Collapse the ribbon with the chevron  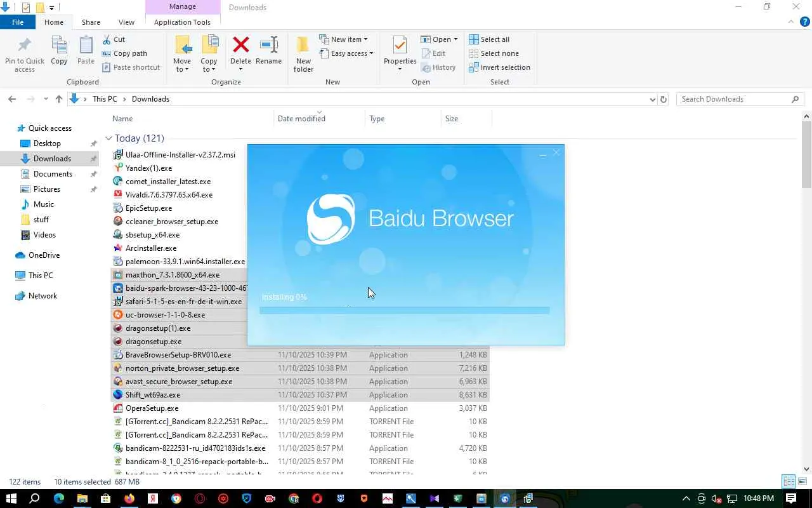(790, 22)
